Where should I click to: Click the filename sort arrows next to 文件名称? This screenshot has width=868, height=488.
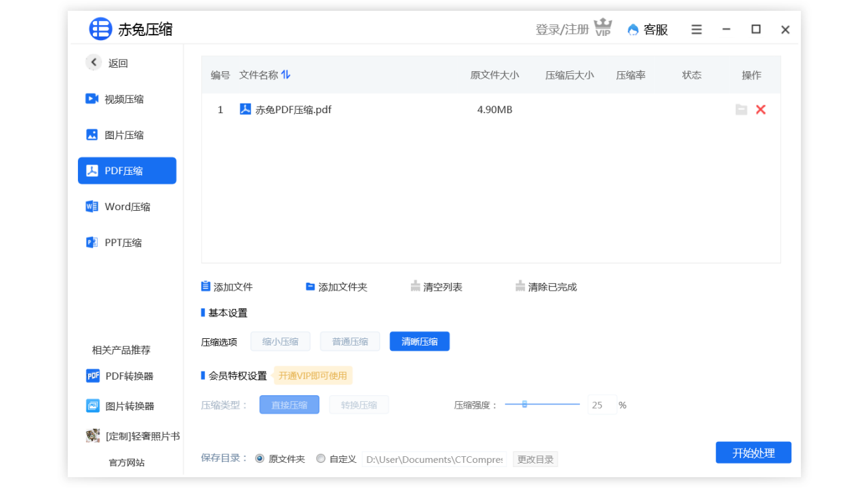point(285,75)
